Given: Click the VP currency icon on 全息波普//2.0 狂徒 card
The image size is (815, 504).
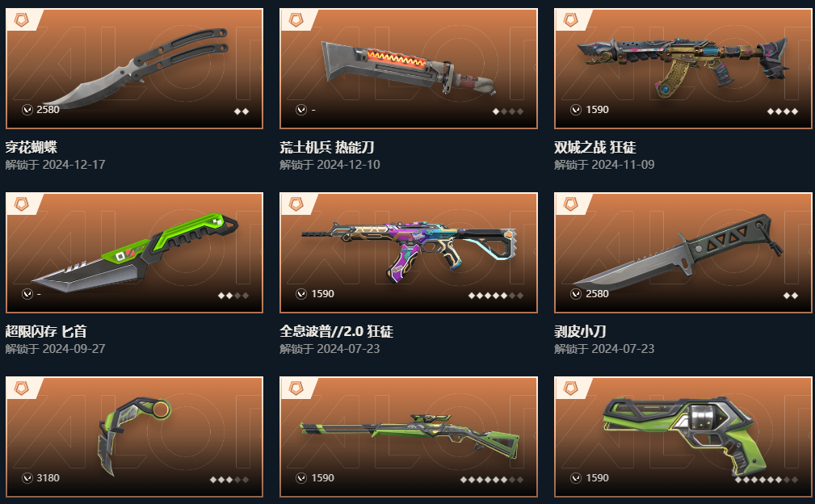Looking at the screenshot, I should 301,294.
